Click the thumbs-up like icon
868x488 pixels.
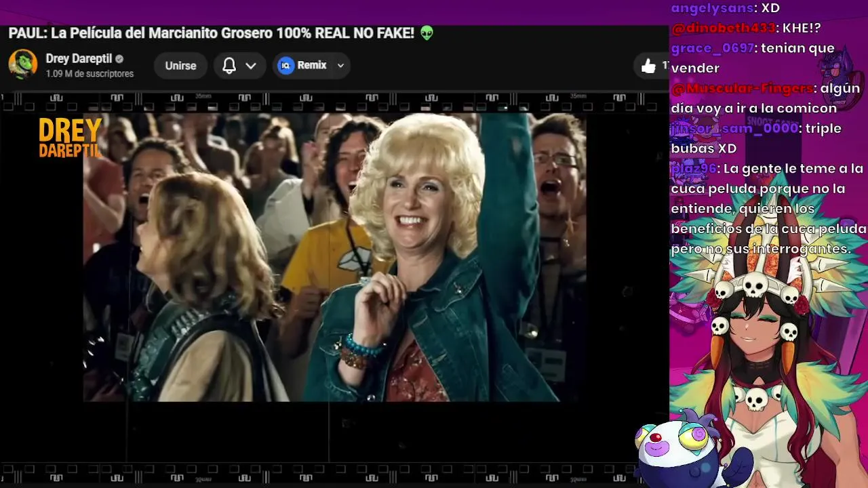pos(648,66)
